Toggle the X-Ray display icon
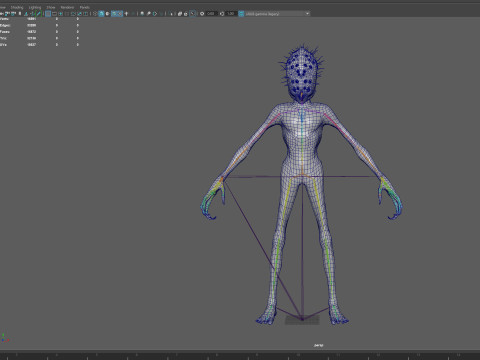The width and height of the screenshot is (480, 360). [180, 14]
